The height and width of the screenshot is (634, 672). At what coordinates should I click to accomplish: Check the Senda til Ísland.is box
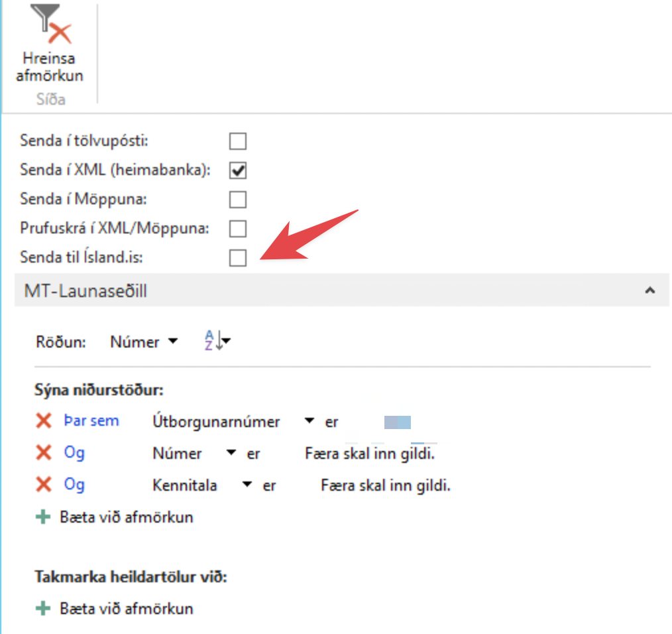237,258
